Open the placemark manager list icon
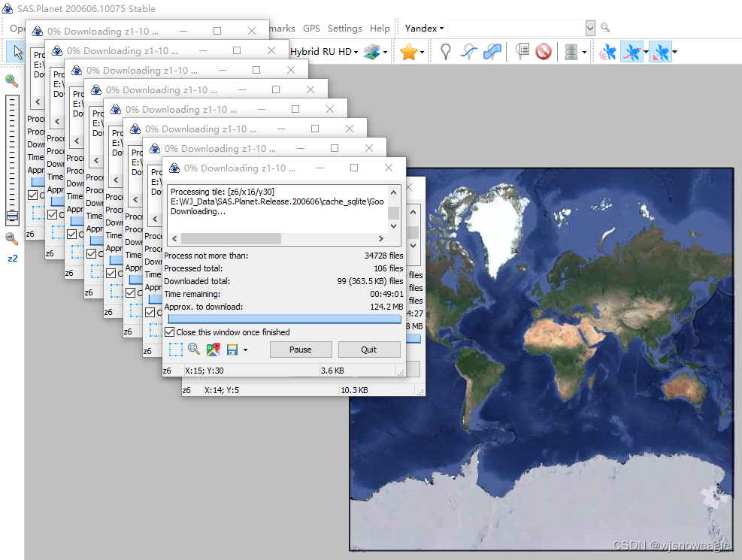 522,52
